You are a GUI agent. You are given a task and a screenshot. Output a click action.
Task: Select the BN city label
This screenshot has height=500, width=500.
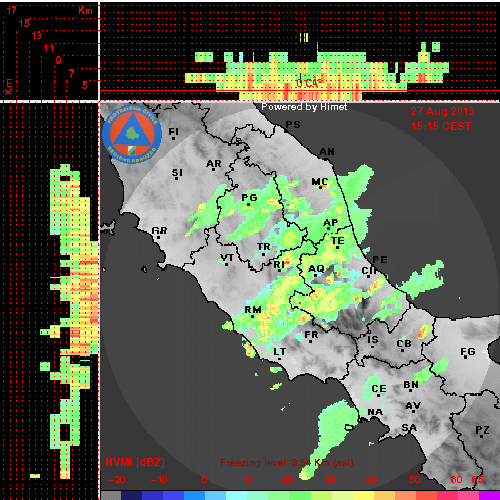point(411,385)
